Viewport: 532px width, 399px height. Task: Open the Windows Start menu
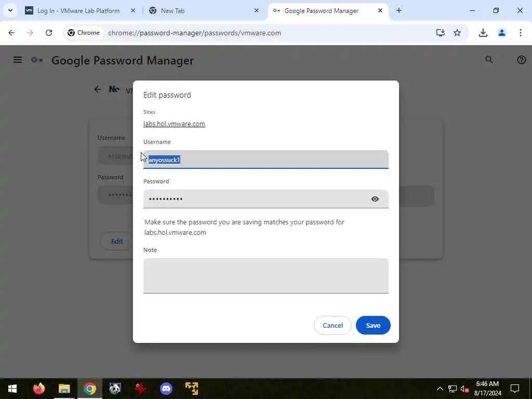coord(12,389)
